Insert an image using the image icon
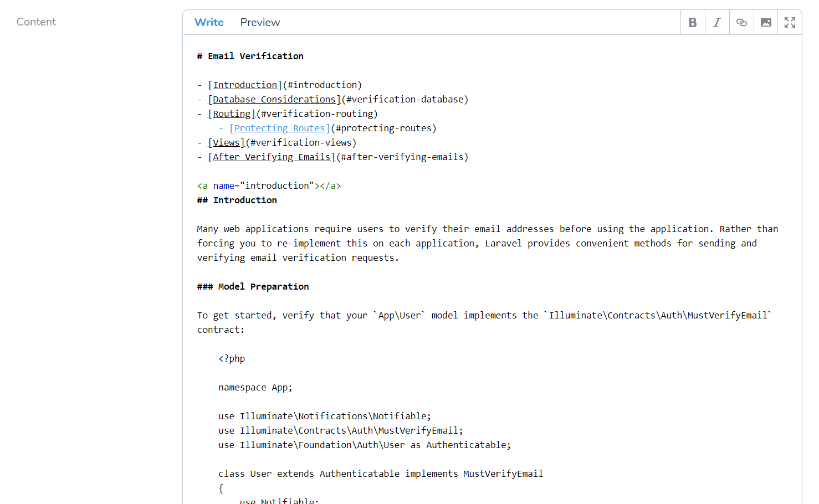This screenshot has height=504, width=819. pos(766,22)
